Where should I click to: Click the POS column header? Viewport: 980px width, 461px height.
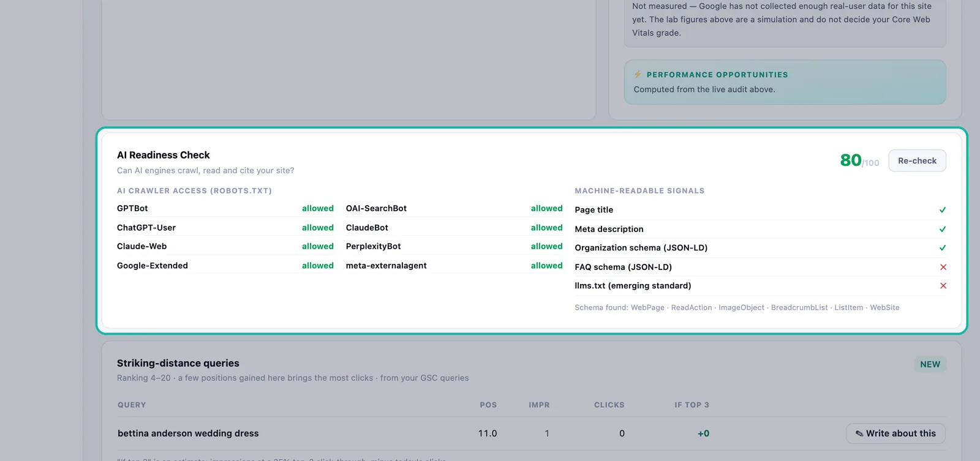click(489, 405)
